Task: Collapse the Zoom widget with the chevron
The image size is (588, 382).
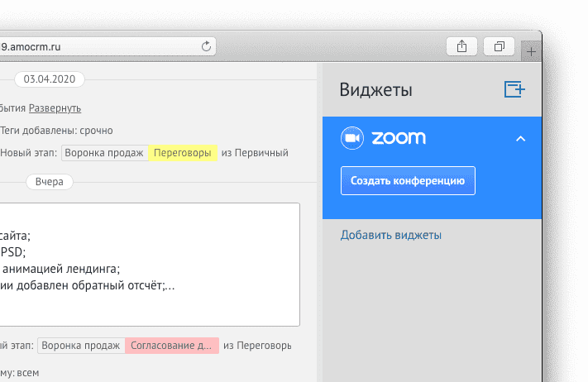Action: 520,139
